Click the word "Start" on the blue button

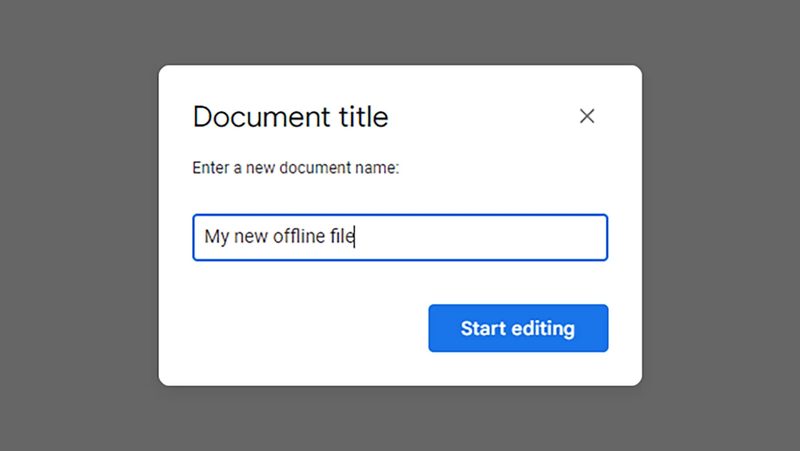point(483,328)
